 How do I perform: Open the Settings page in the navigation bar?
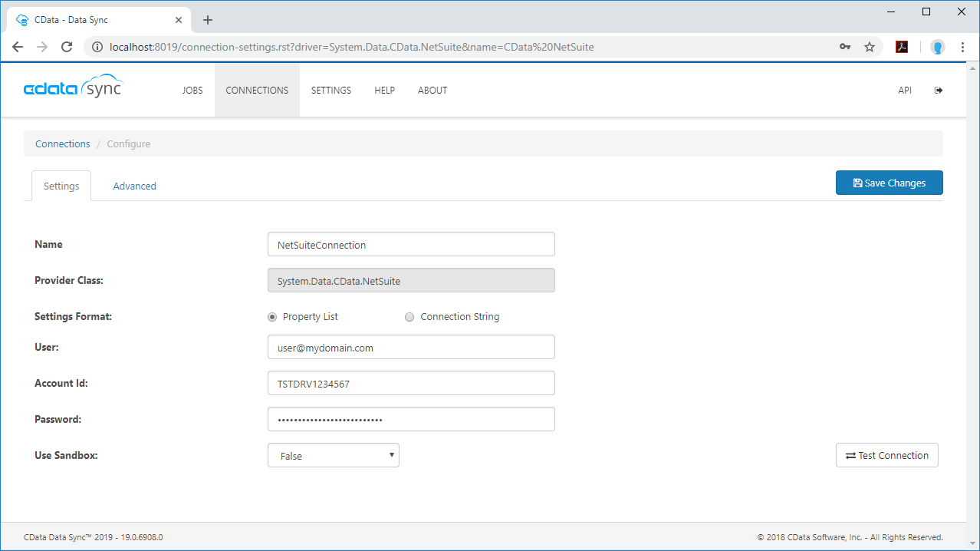pyautogui.click(x=331, y=91)
